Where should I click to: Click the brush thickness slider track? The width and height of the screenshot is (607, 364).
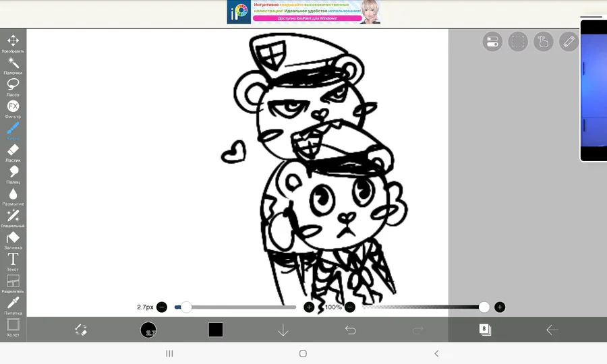pyautogui.click(x=235, y=307)
